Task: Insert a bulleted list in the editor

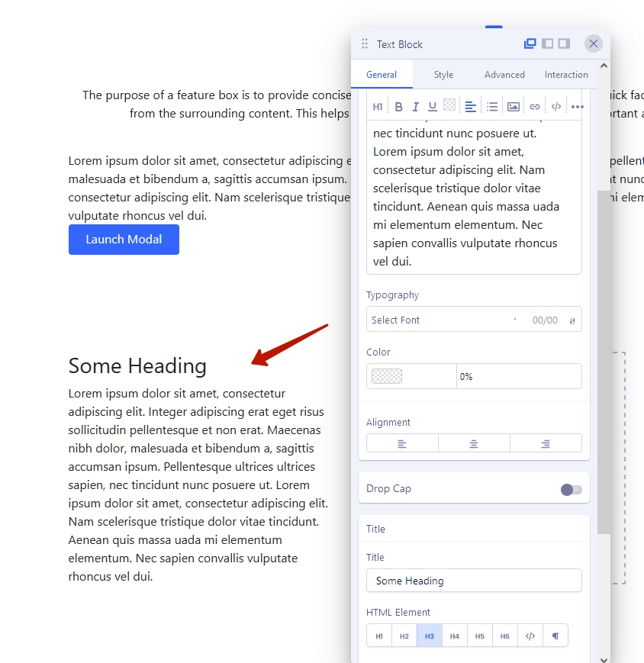Action: pos(492,107)
